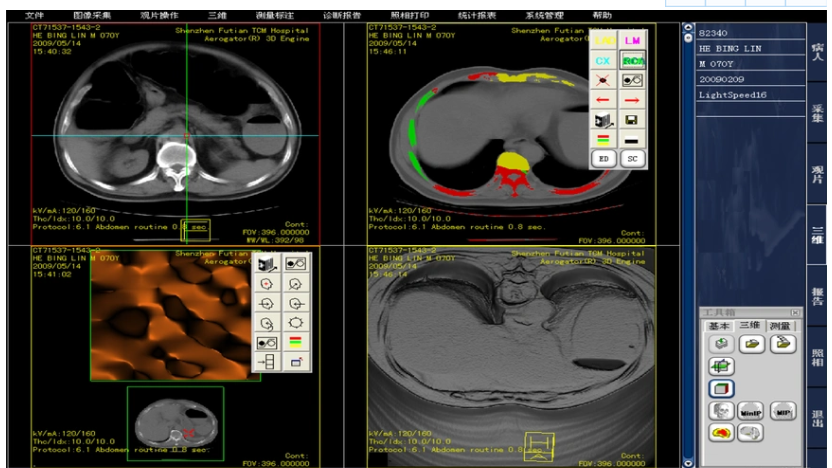Click cube render icon in lower-left palette
Screen dimensions: 832x468
tap(267, 264)
